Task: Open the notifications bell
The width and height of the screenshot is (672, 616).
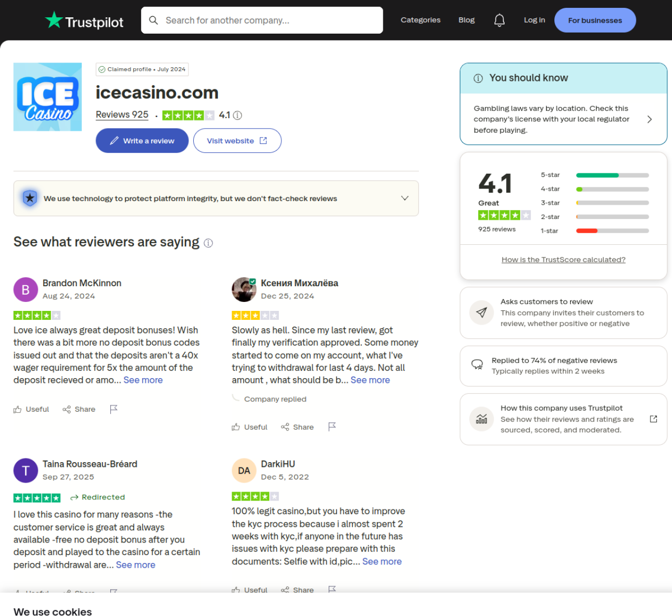Action: tap(499, 20)
